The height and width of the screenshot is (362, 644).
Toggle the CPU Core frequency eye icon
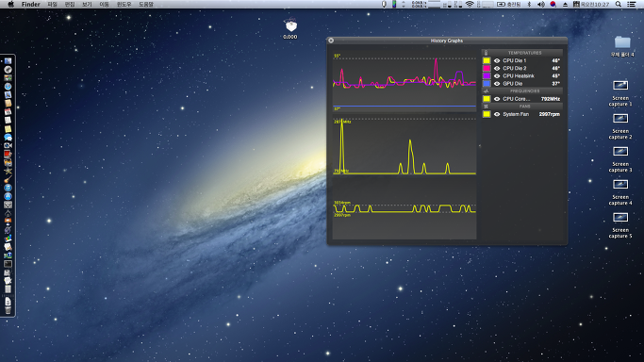click(x=497, y=99)
